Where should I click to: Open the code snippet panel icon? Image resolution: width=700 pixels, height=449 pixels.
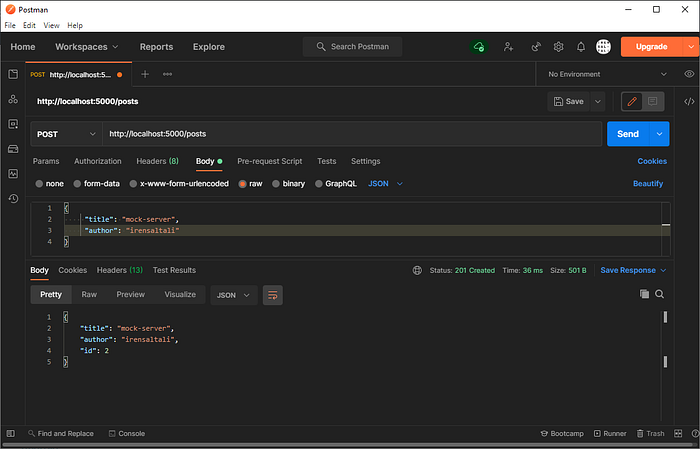(x=689, y=101)
